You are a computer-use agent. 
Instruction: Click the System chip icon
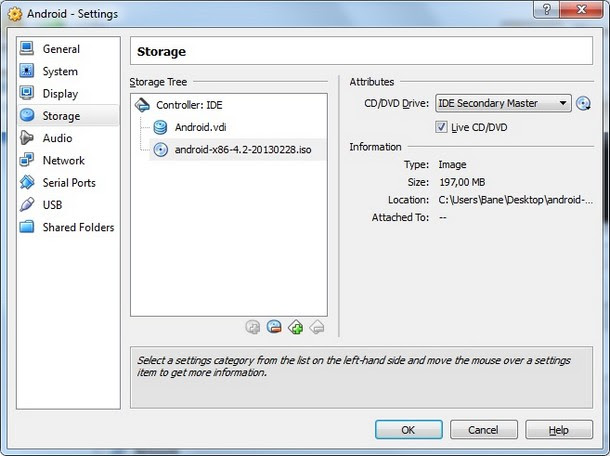click(x=27, y=71)
